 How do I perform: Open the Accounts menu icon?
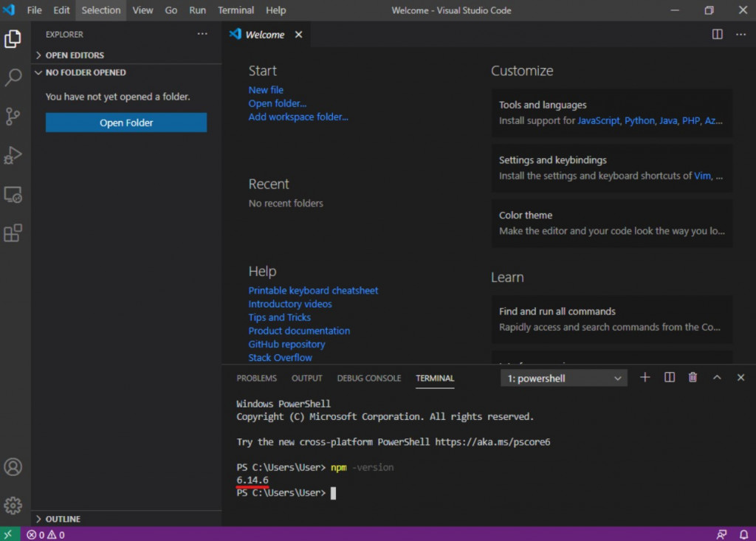click(x=13, y=466)
